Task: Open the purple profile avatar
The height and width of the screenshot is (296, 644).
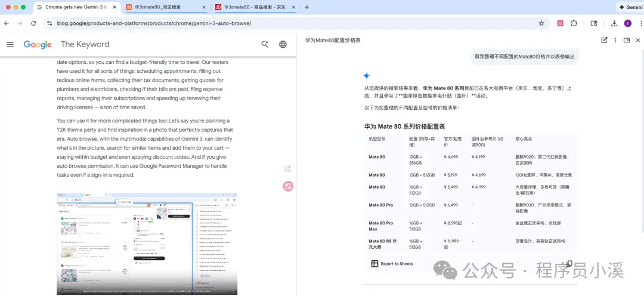Action: coord(627,23)
